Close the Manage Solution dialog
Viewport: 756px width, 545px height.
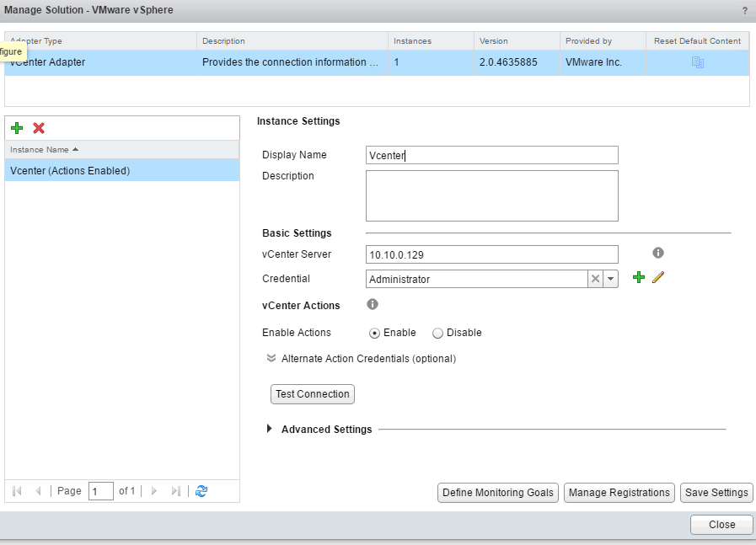click(x=721, y=525)
